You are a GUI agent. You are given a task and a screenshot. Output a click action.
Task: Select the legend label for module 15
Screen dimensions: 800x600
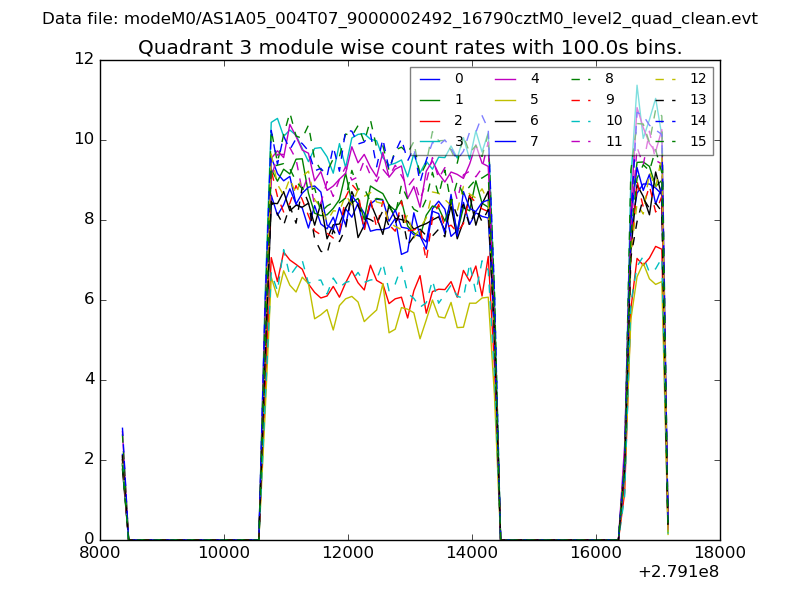pyautogui.click(x=698, y=141)
